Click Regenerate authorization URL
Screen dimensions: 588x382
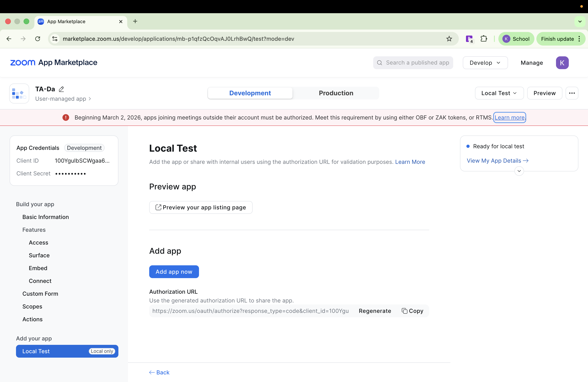click(375, 311)
